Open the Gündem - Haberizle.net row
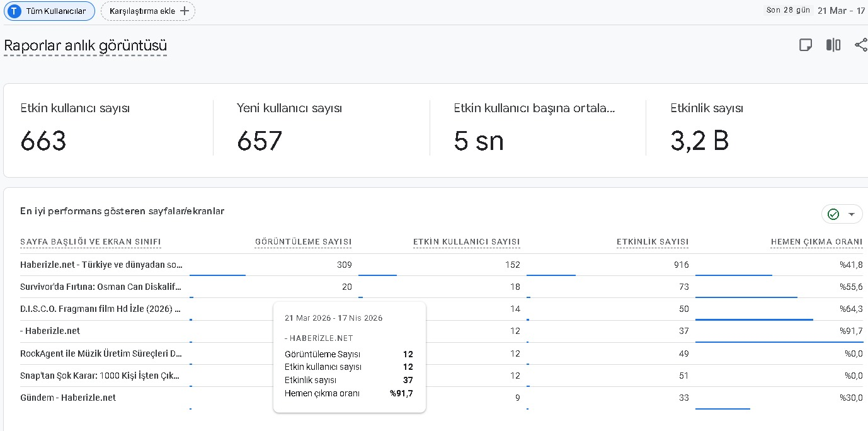The image size is (868, 431). pyautogui.click(x=68, y=398)
